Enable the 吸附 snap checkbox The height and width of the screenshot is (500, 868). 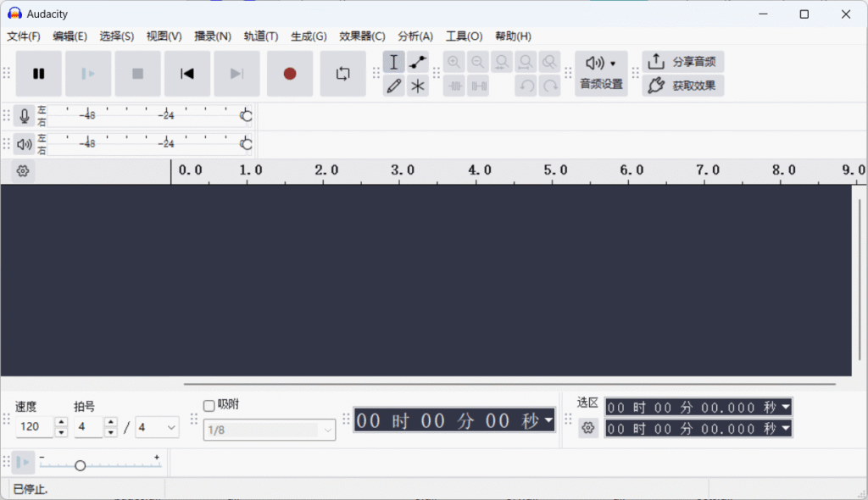[209, 406]
